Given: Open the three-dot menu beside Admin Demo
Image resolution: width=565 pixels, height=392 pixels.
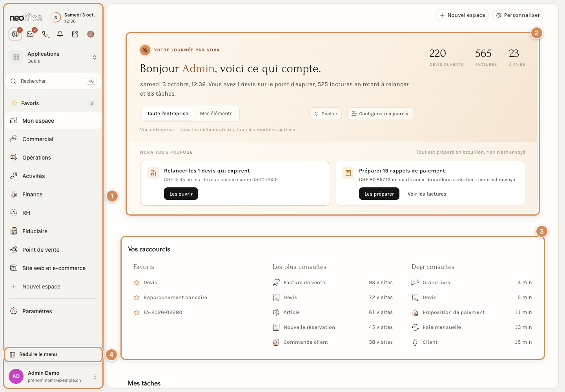Looking at the screenshot, I should [x=95, y=377].
